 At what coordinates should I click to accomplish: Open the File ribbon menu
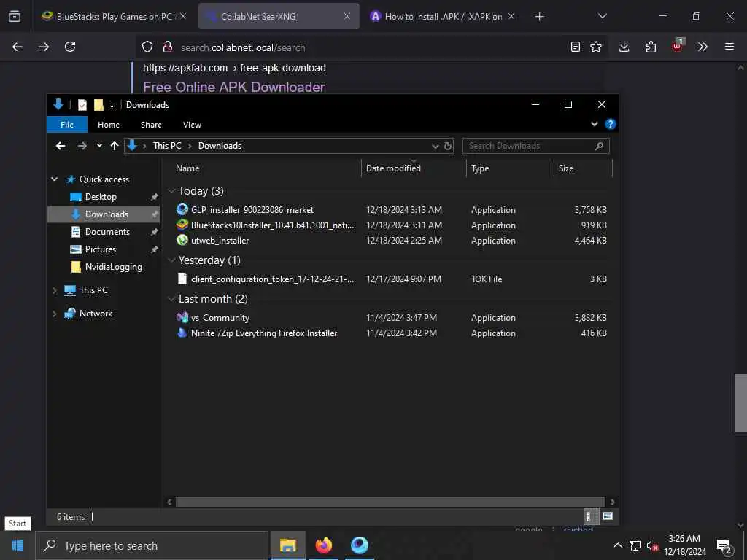pos(67,124)
